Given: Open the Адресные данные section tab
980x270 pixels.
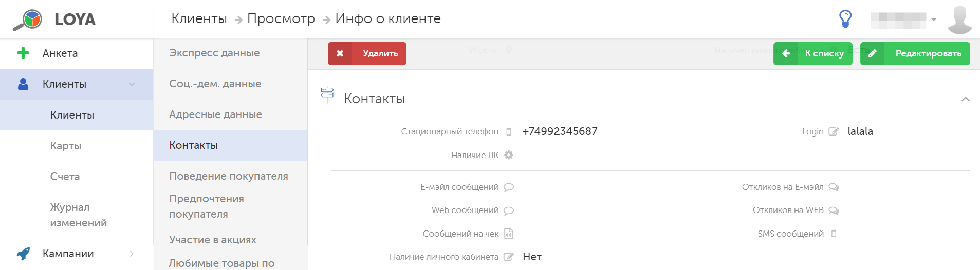Looking at the screenshot, I should [x=216, y=114].
